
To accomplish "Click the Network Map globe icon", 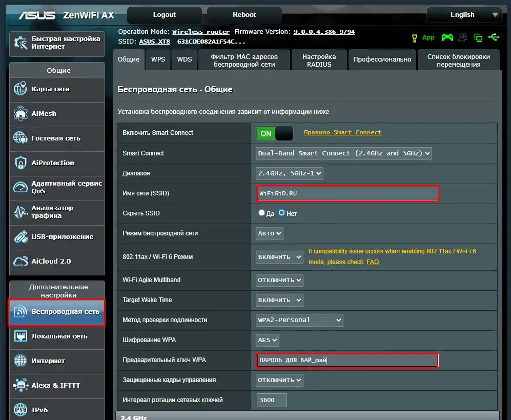I will click(x=21, y=89).
